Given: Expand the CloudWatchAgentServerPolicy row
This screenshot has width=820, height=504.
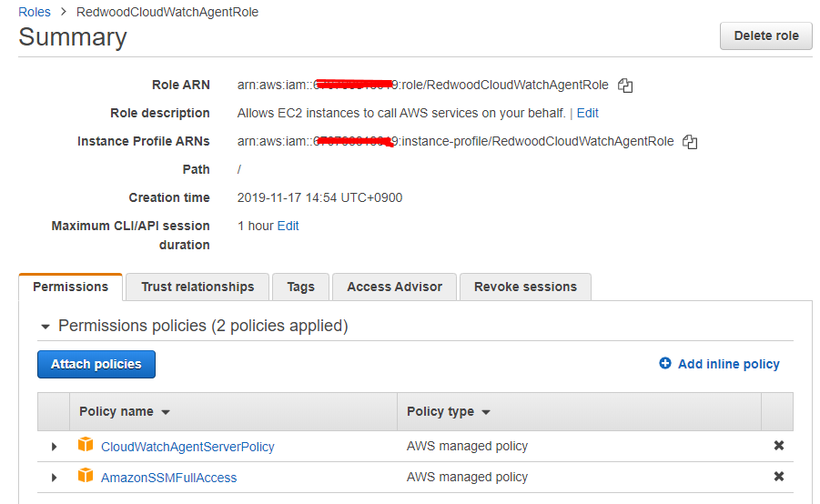Looking at the screenshot, I should click(54, 447).
